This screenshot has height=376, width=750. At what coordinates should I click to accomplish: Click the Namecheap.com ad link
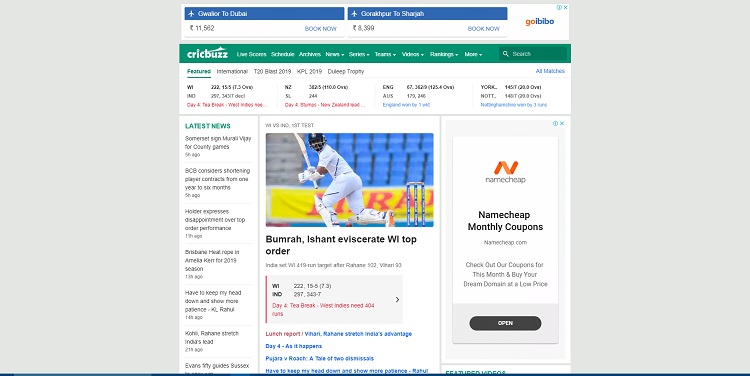tap(505, 243)
